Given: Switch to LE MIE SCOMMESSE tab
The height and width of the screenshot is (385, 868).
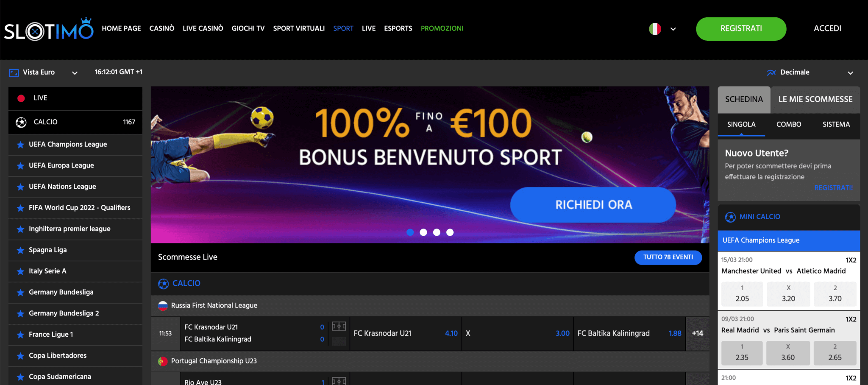Looking at the screenshot, I should pyautogui.click(x=815, y=100).
